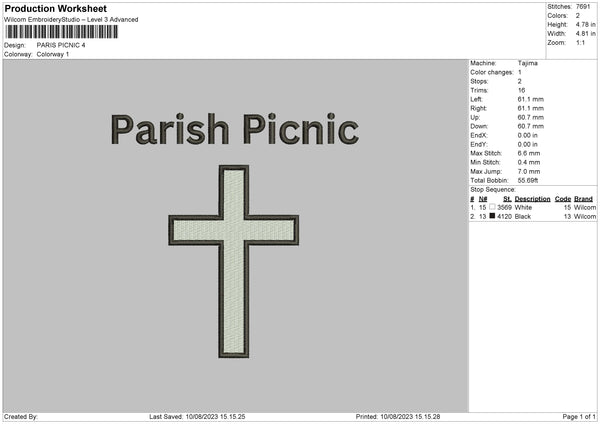Image resolution: width=600 pixels, height=424 pixels.
Task: Click the Right measurement 61.1 mm
Action: coord(531,108)
